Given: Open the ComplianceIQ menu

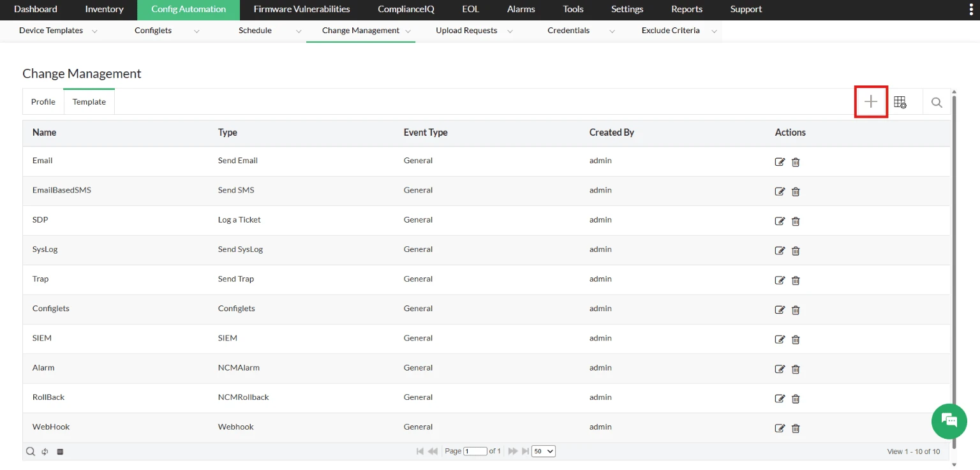Looking at the screenshot, I should point(406,10).
